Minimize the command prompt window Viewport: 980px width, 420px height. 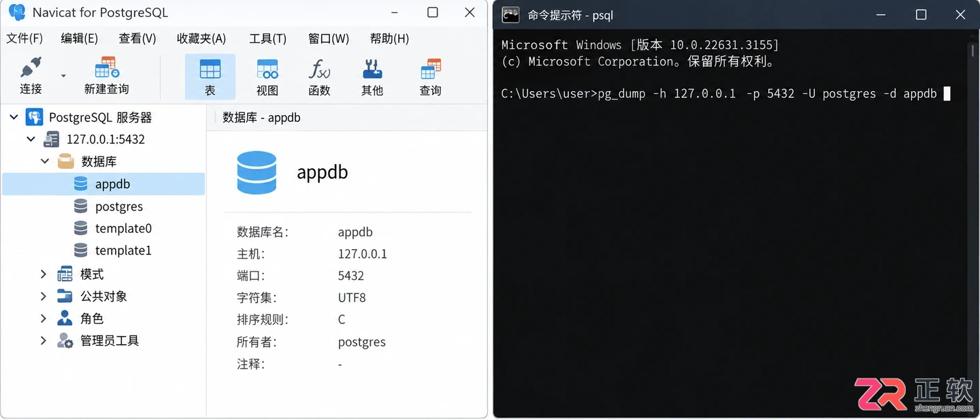point(881,14)
